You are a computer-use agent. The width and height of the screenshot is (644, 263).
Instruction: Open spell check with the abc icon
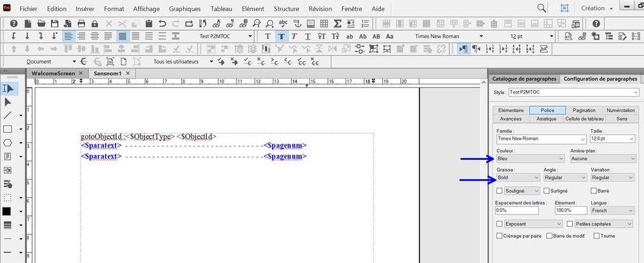click(283, 23)
